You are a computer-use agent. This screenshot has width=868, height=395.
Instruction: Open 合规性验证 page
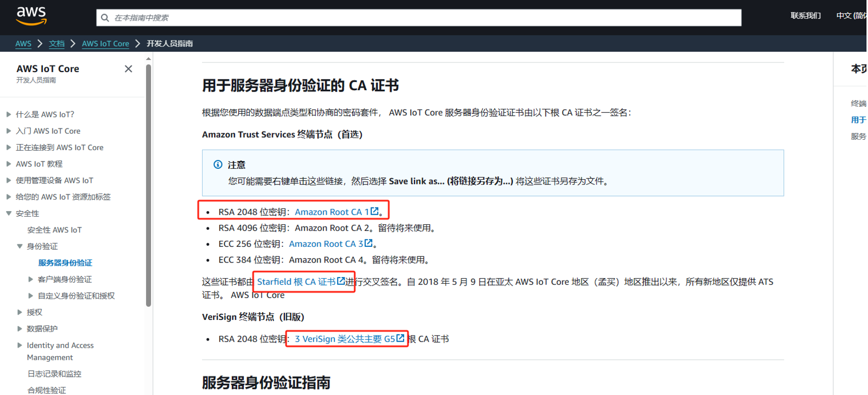[47, 390]
